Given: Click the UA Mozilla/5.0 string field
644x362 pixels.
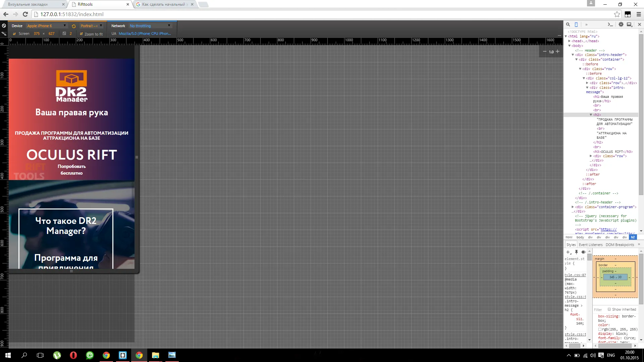Looking at the screenshot, I should point(145,34).
